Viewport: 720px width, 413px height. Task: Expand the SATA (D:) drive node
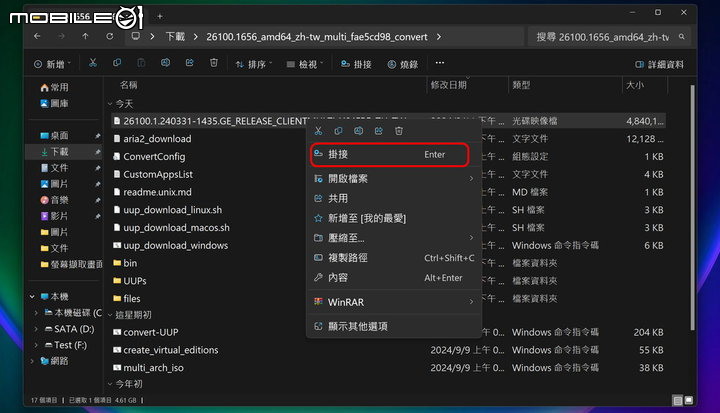[x=36, y=329]
